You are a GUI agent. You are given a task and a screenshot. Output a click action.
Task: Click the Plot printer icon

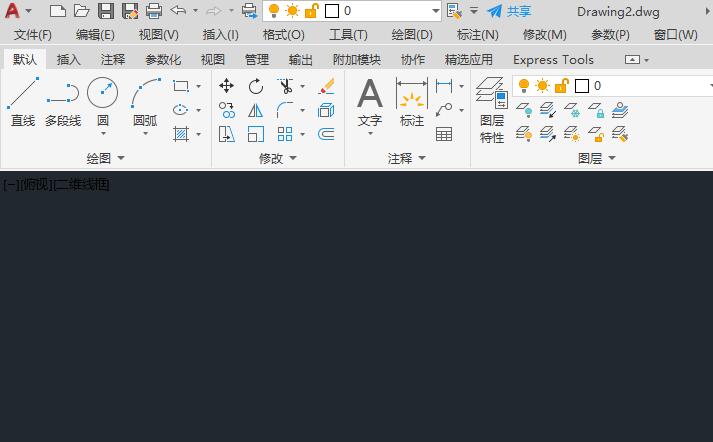pos(154,10)
